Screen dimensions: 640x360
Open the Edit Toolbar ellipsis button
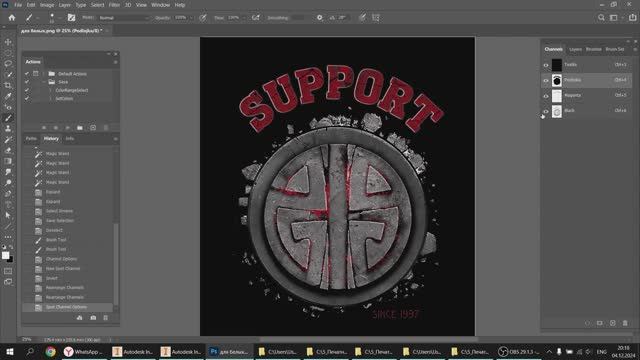[8, 237]
